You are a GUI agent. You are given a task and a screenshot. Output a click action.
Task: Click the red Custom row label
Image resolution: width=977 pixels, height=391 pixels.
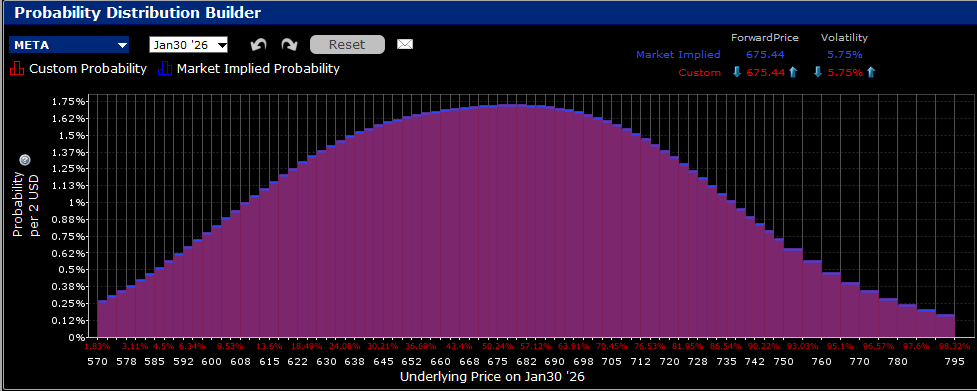point(700,72)
